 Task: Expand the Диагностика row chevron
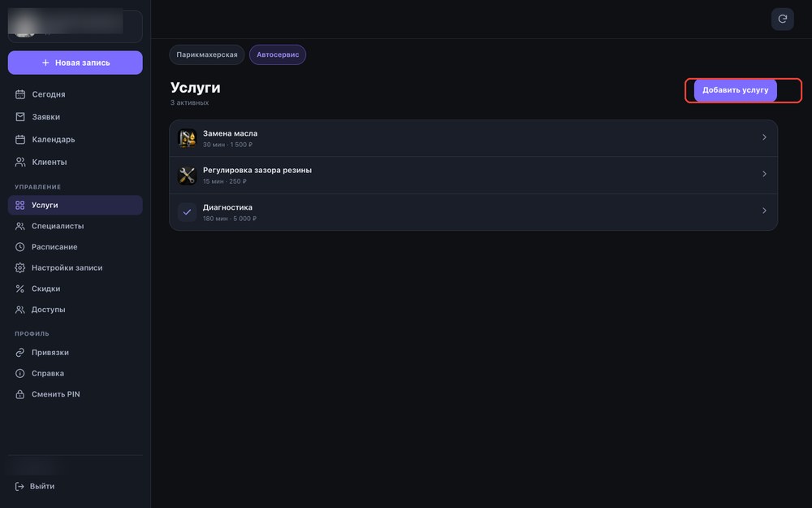point(764,211)
